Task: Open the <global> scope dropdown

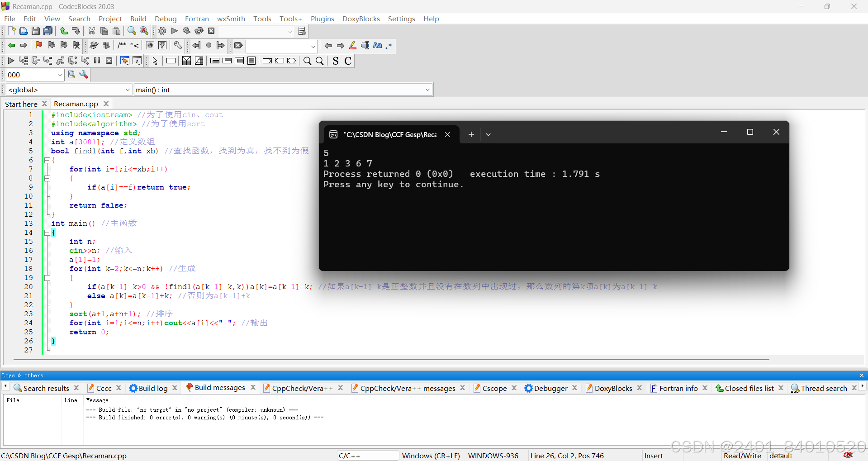Action: (69, 90)
